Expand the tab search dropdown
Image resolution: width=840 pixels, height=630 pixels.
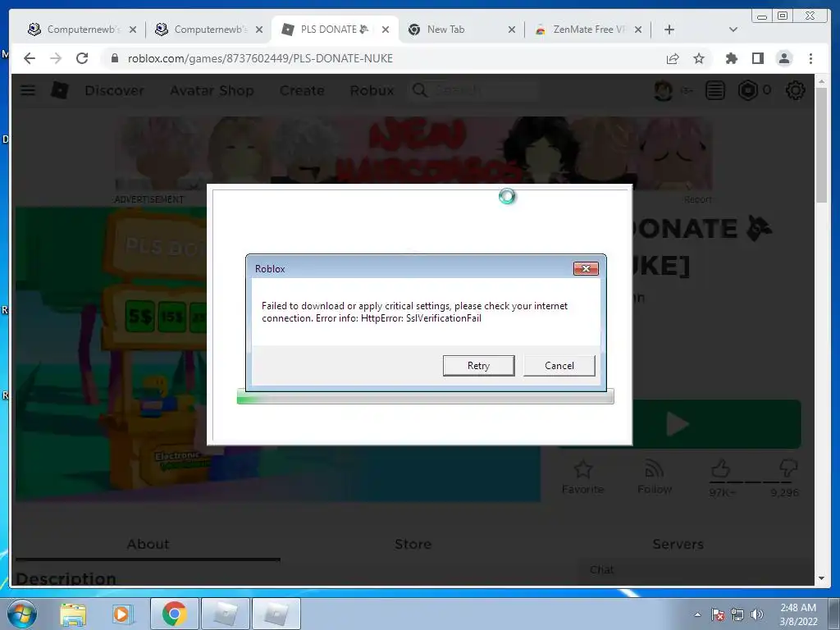point(733,30)
